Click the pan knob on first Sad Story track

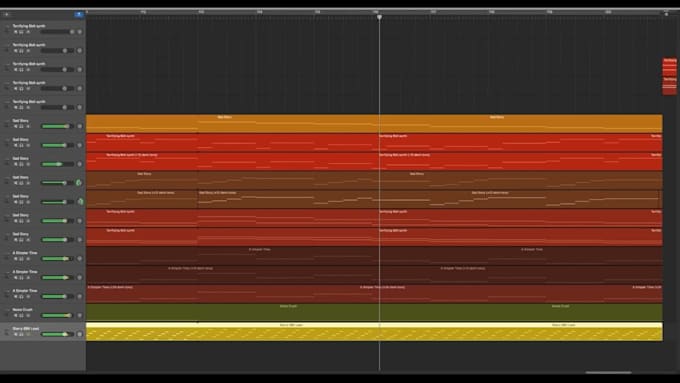click(79, 127)
